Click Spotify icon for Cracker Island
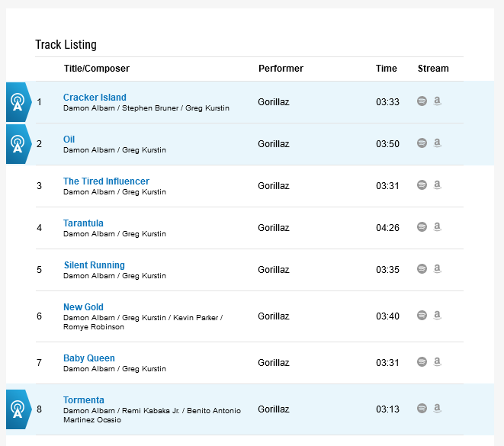The width and height of the screenshot is (504, 446). click(422, 101)
